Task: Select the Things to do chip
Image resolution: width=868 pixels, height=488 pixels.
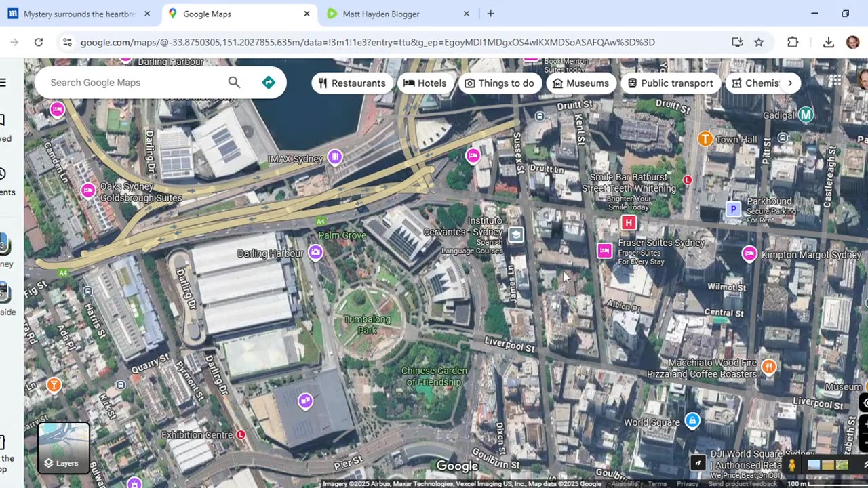Action: pos(500,83)
